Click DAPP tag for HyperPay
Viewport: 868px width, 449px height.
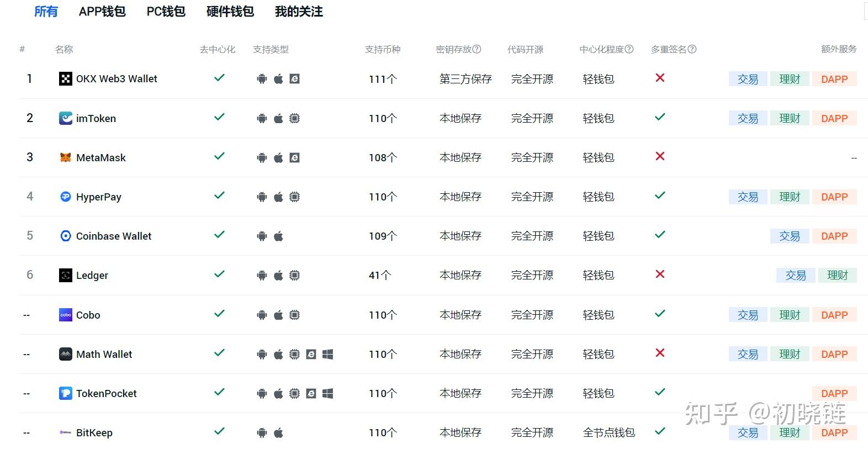click(834, 197)
